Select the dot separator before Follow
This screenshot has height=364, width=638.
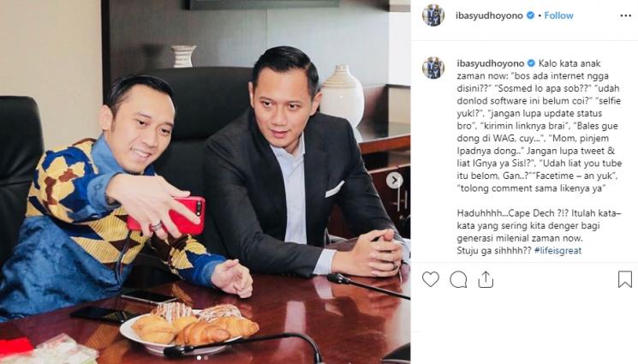point(540,15)
